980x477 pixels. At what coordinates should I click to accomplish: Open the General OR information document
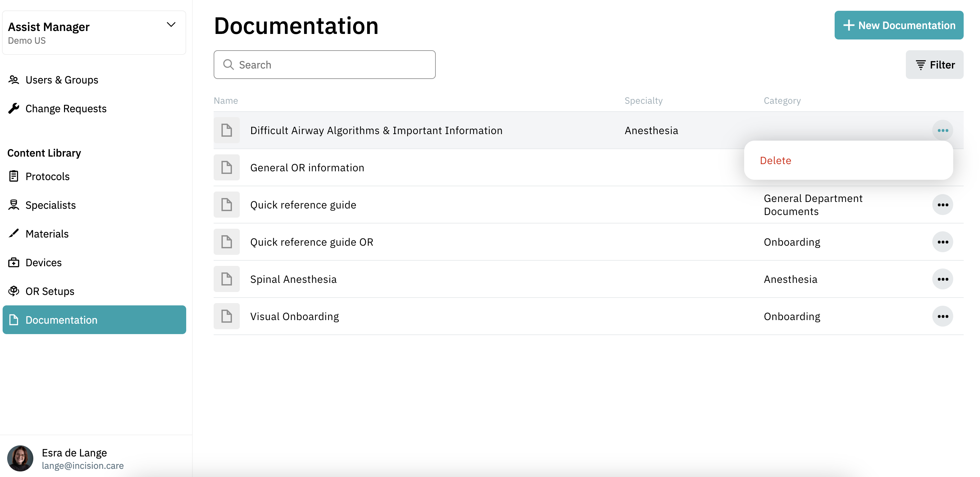[307, 168]
